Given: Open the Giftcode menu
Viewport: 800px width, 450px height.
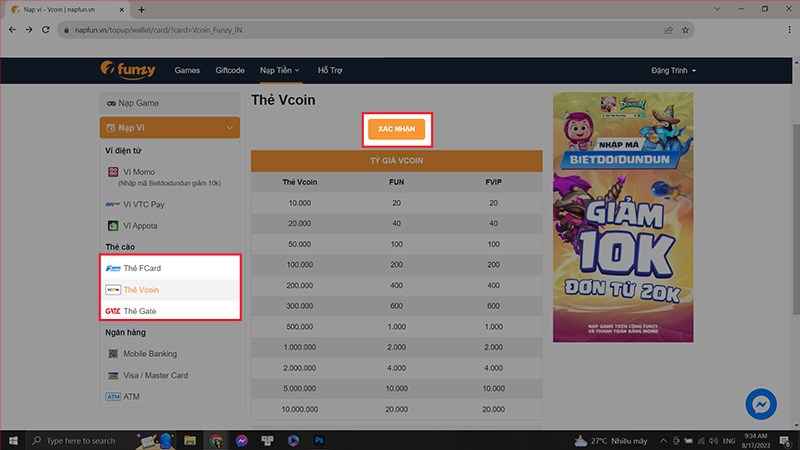Looking at the screenshot, I should 230,70.
